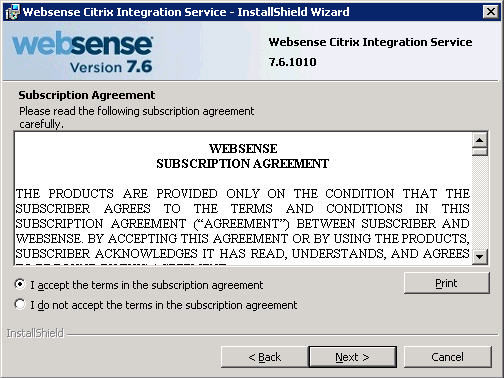Click the scroll down arrow of agreement text
The width and height of the screenshot is (504, 378).
(x=480, y=257)
